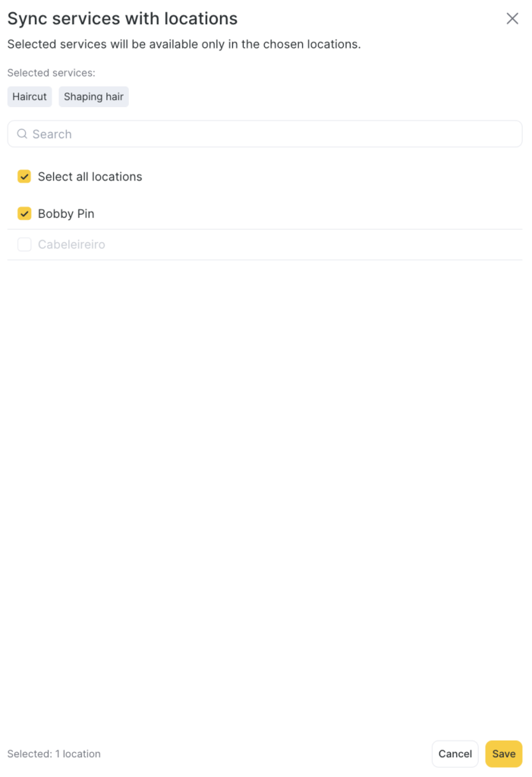Click the dialog description about chosen locations
Viewport: 532px width, 777px height.
184,44
